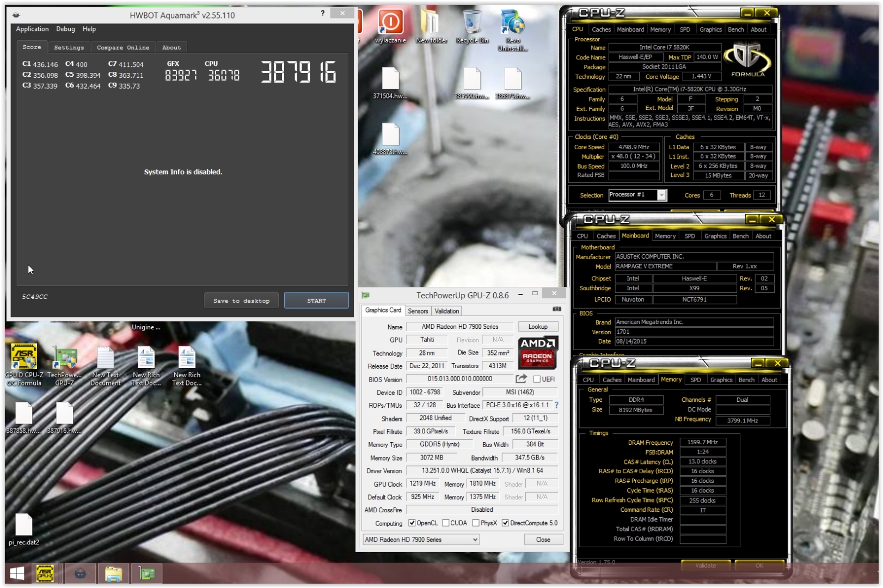883x588 pixels.
Task: Open the Processor #1 selection dropdown
Action: [x=637, y=195]
